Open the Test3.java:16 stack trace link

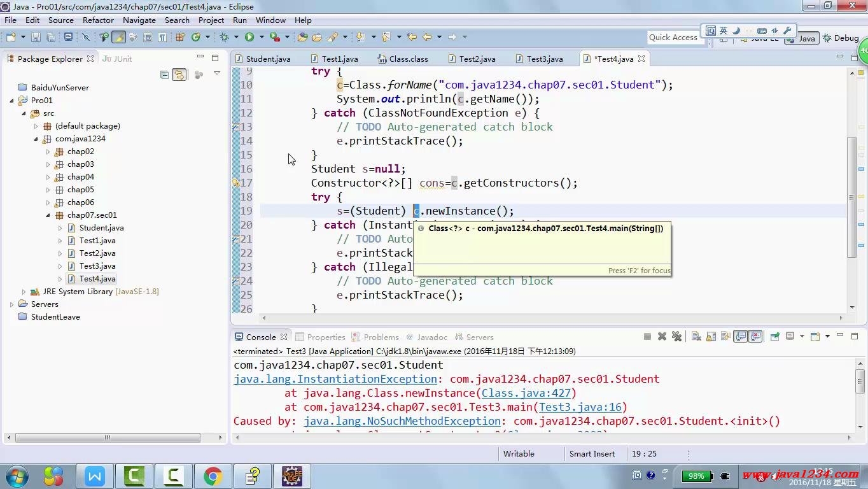pos(580,407)
